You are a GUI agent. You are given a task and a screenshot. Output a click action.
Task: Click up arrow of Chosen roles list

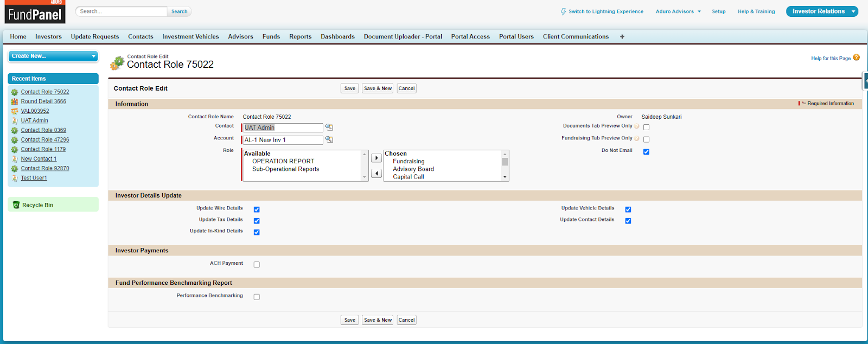tap(505, 154)
